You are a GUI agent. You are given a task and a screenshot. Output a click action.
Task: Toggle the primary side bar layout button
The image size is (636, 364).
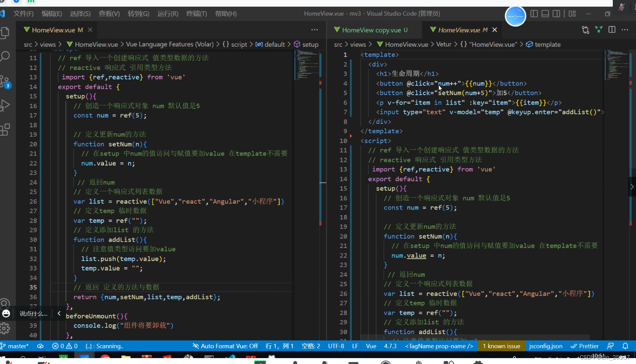(x=534, y=14)
